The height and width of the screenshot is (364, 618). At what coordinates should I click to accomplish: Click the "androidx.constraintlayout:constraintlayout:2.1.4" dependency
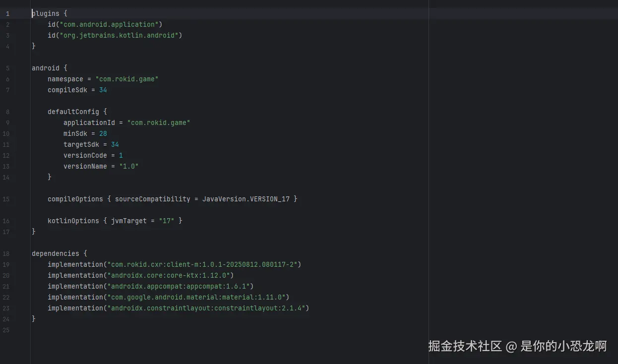click(x=206, y=308)
